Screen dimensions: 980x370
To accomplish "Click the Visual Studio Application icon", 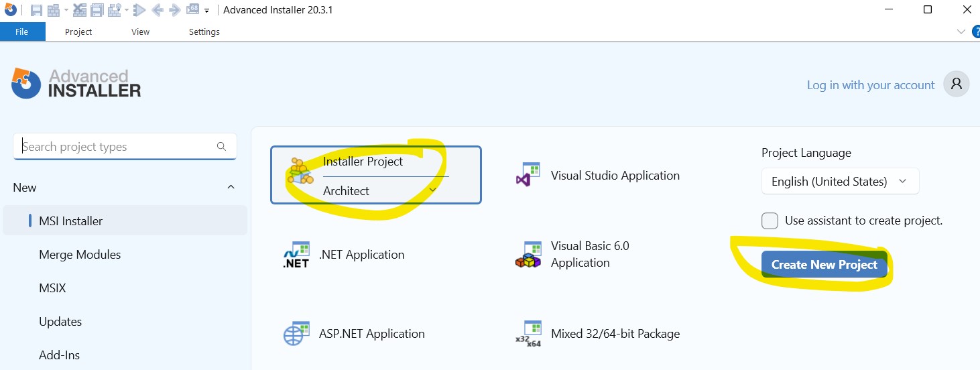I will pos(528,175).
